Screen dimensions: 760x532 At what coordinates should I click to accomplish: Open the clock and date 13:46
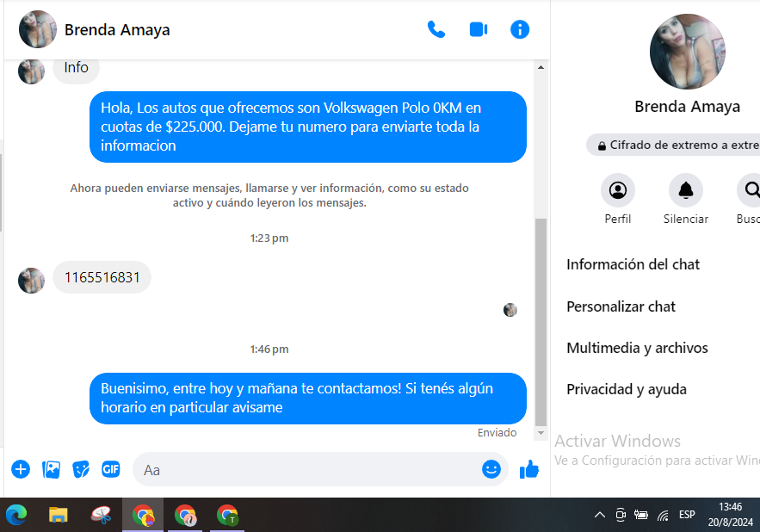tap(731, 515)
